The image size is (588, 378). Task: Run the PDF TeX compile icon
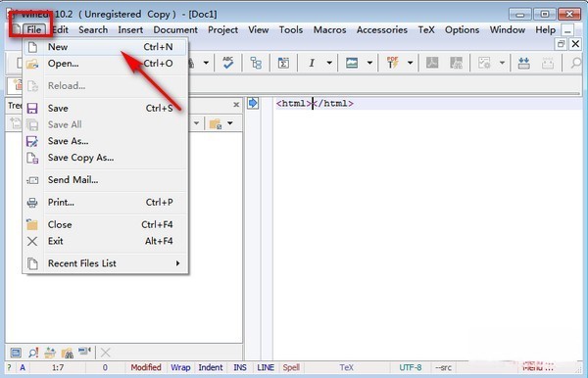(392, 63)
